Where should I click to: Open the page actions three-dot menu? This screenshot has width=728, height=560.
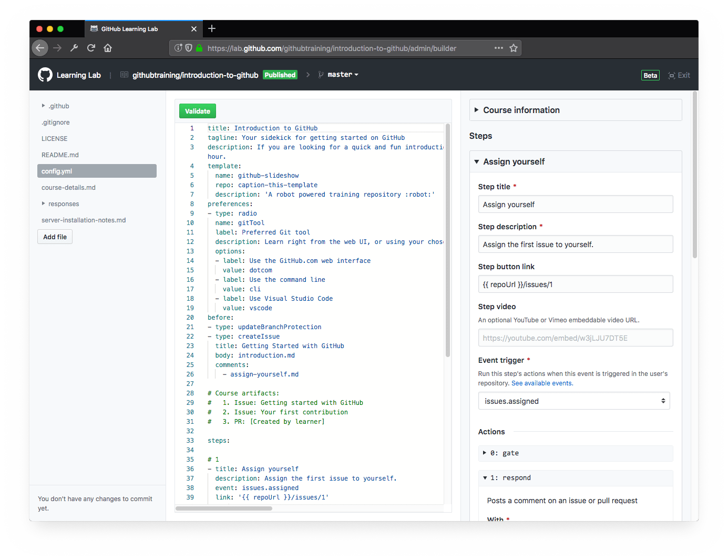point(499,48)
